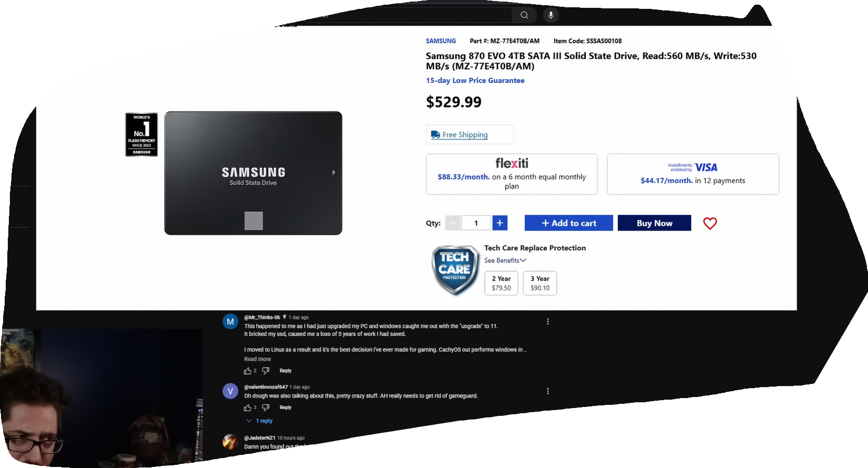Viewport: 868px width, 468px height.
Task: Decrease quantity with minus button
Action: [453, 223]
